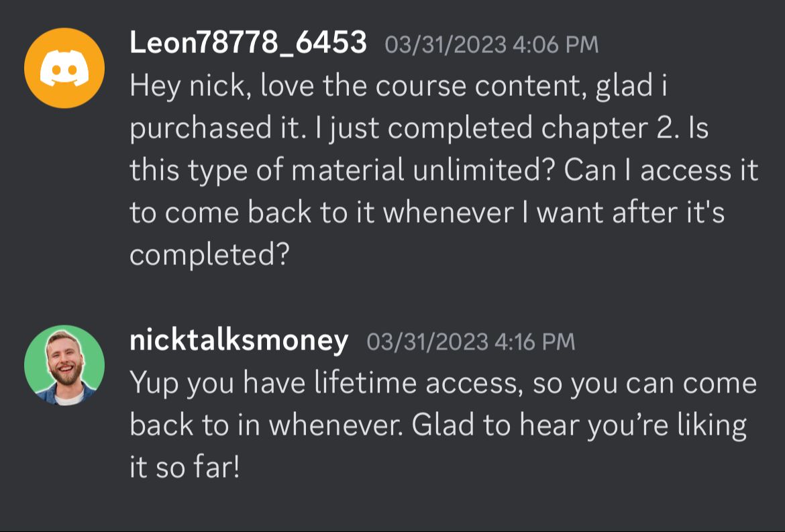Screen dimensions: 785x532
Task: Click Leon78778_6453's orange Discord avatar
Action: [x=64, y=68]
